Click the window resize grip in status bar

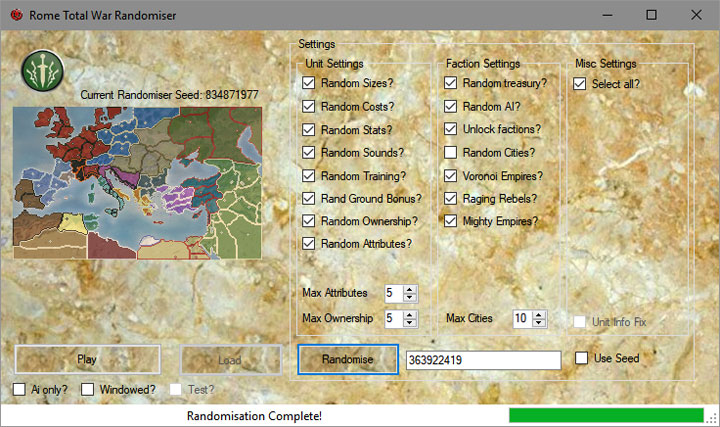click(713, 418)
